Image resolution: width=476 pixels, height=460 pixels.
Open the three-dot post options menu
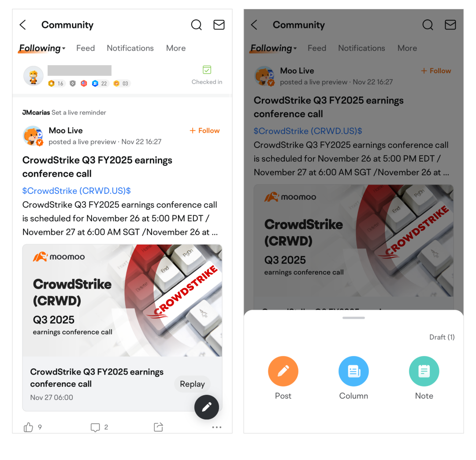coord(217,427)
